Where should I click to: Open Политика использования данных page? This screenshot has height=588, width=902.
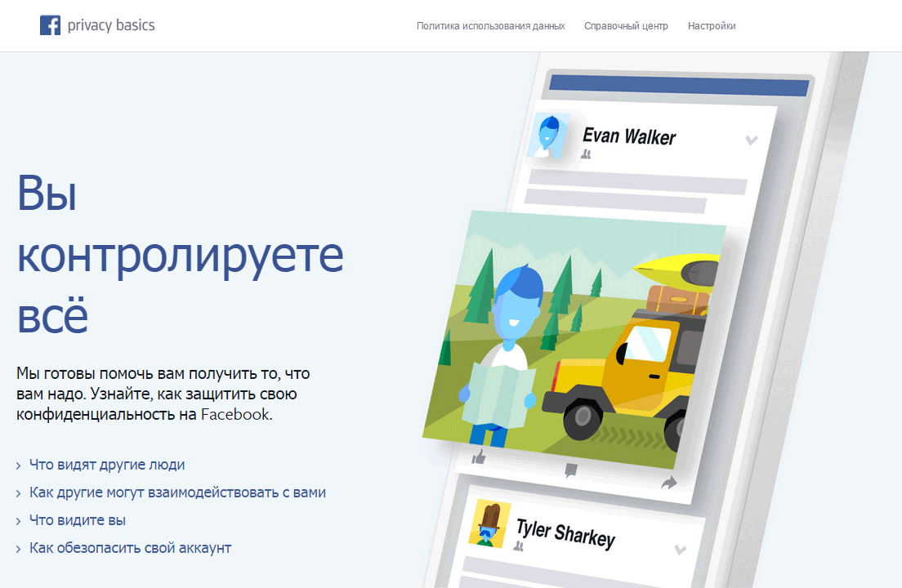click(x=490, y=26)
